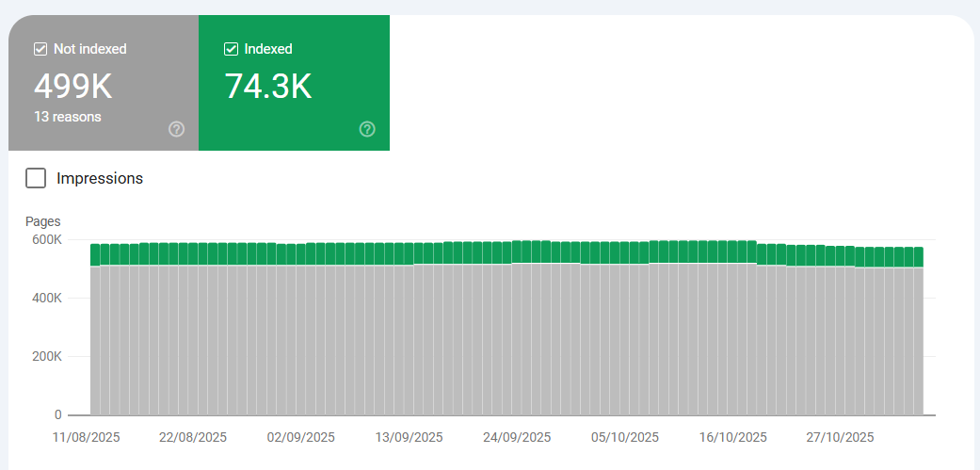Click the 22/08/2025 date label
Image resolution: width=980 pixels, height=470 pixels.
click(193, 438)
